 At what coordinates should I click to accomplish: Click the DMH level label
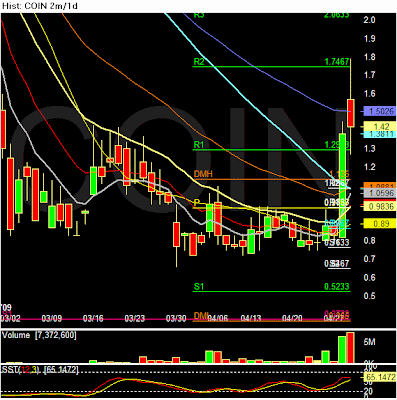point(203,174)
